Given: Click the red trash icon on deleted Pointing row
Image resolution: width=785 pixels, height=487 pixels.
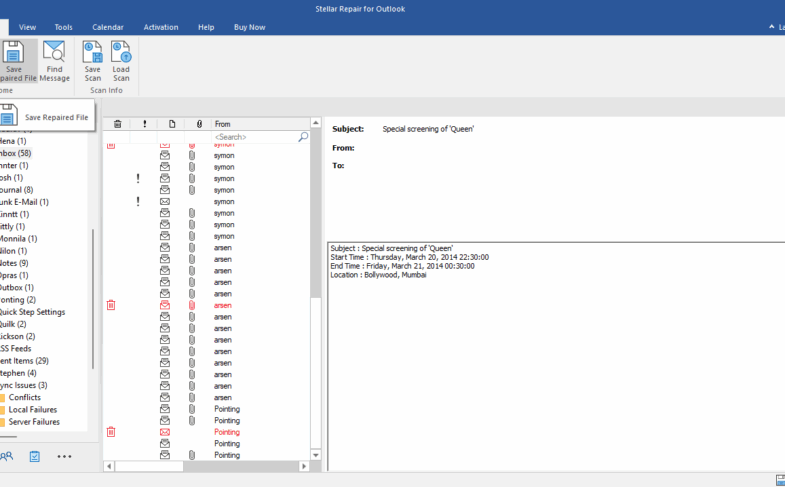Looking at the screenshot, I should 111,431.
